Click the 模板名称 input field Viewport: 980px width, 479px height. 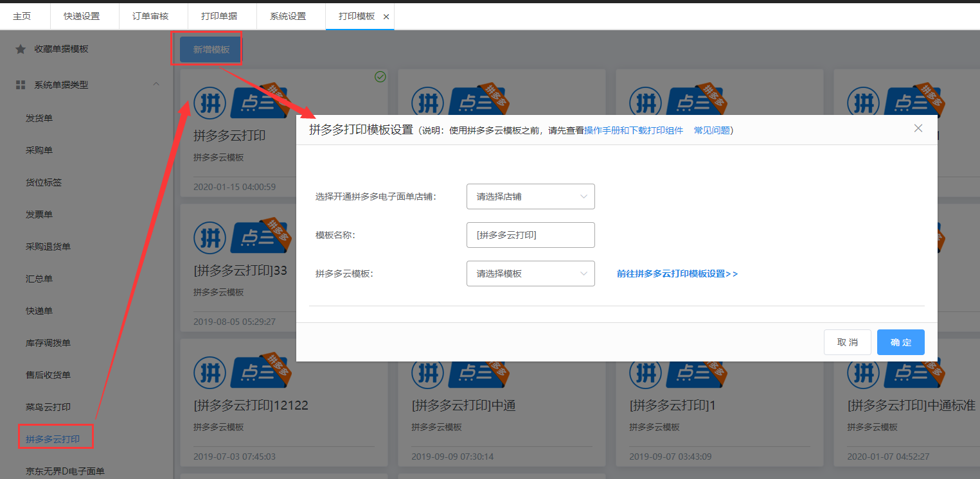tap(530, 235)
